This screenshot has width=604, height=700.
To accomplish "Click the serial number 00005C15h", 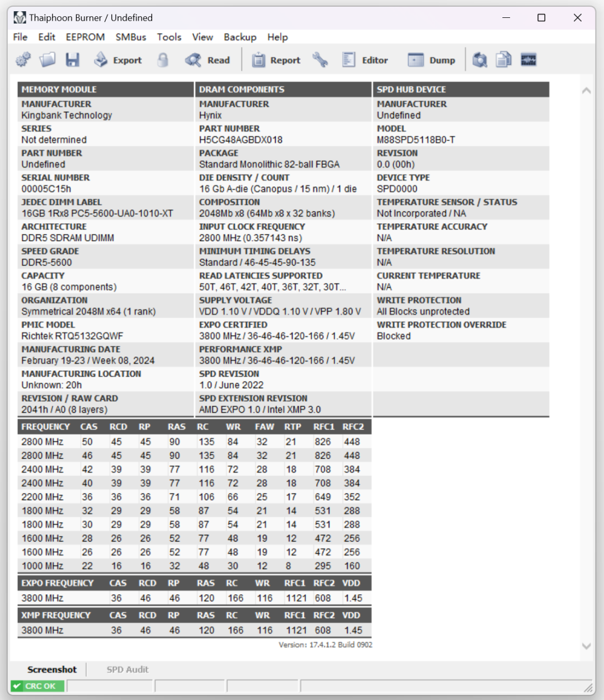I will point(46,189).
